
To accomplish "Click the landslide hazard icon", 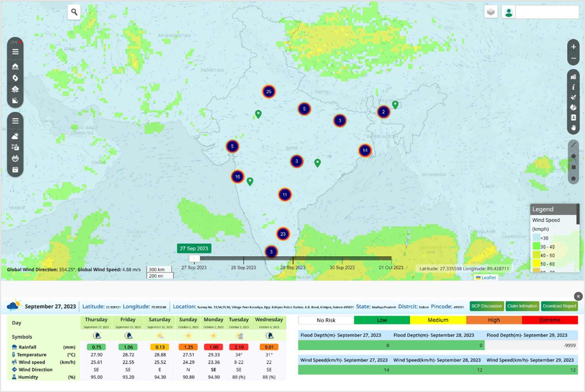I will (15, 101).
